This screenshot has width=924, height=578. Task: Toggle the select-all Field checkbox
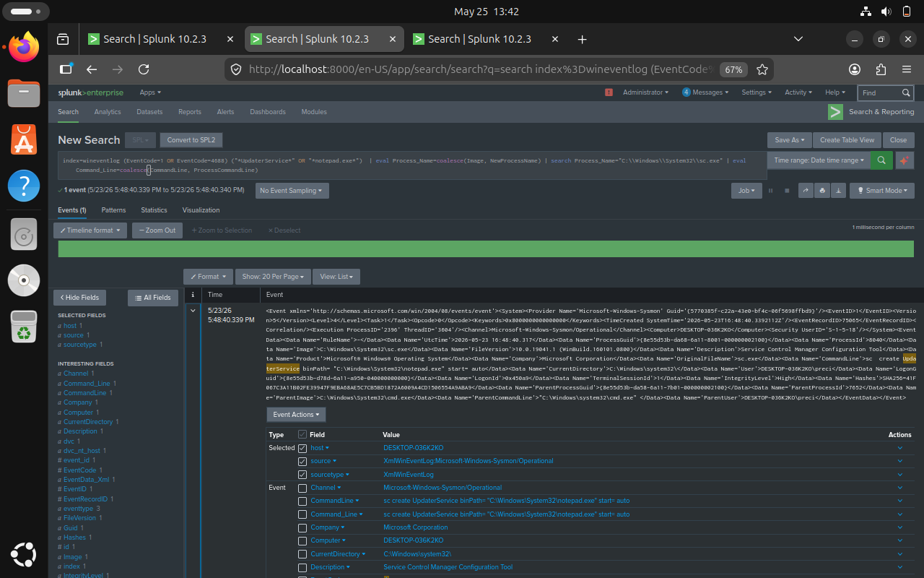pyautogui.click(x=302, y=434)
